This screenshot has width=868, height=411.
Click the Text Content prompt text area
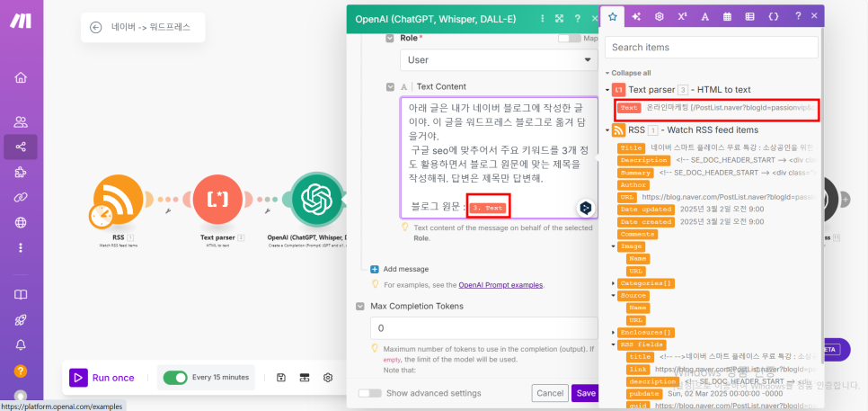tap(499, 158)
